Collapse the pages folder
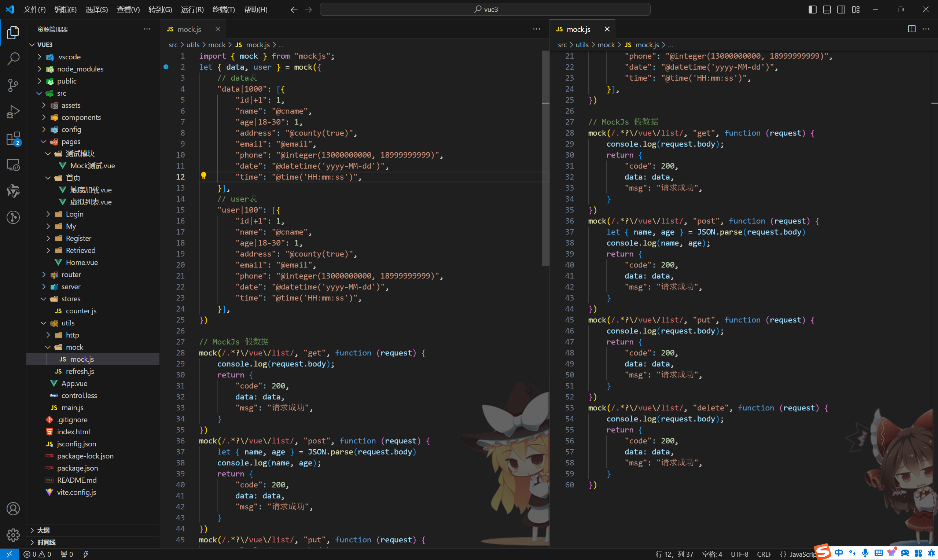The image size is (938, 560). [71, 141]
